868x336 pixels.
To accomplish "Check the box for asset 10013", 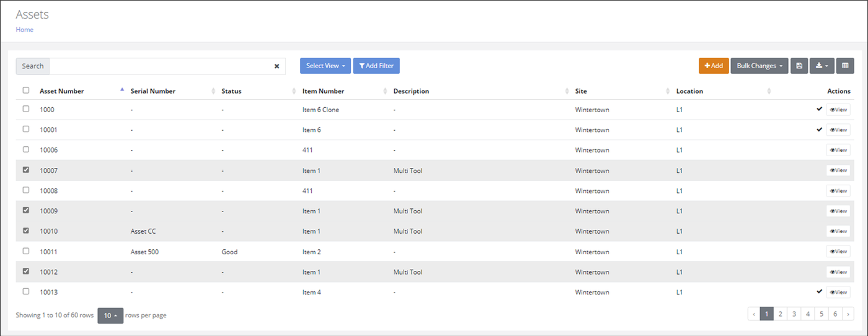I will [26, 291].
